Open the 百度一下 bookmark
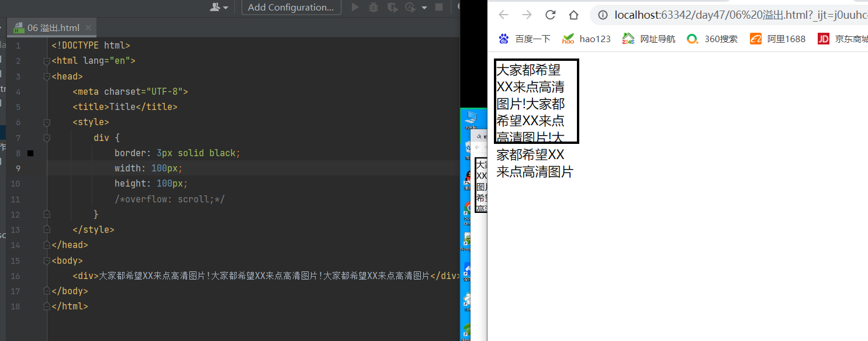The height and width of the screenshot is (341, 868). 524,39
